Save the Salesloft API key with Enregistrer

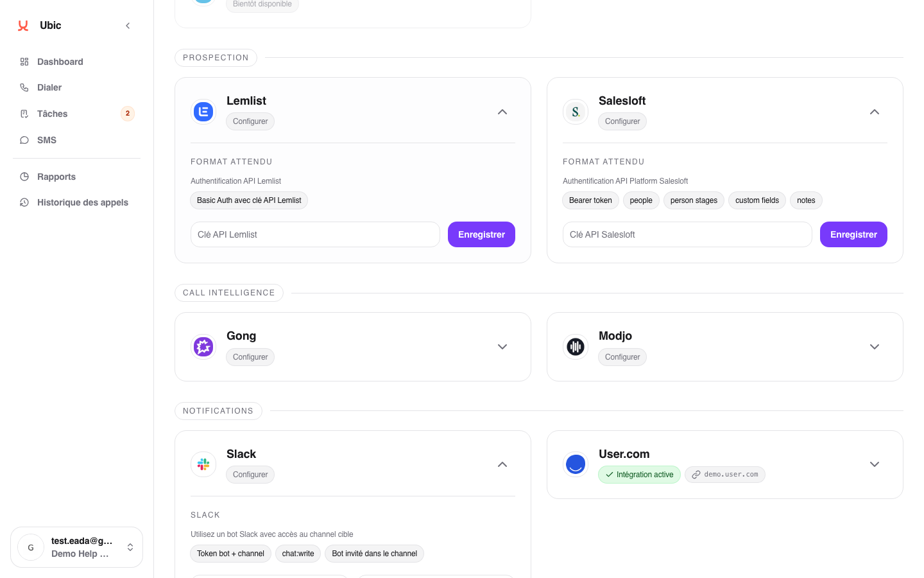click(853, 234)
